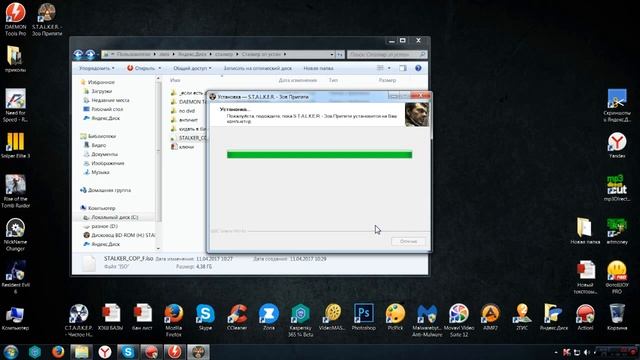Toggle Explorer preview pane button
The image size is (640, 360).
[x=403, y=68]
